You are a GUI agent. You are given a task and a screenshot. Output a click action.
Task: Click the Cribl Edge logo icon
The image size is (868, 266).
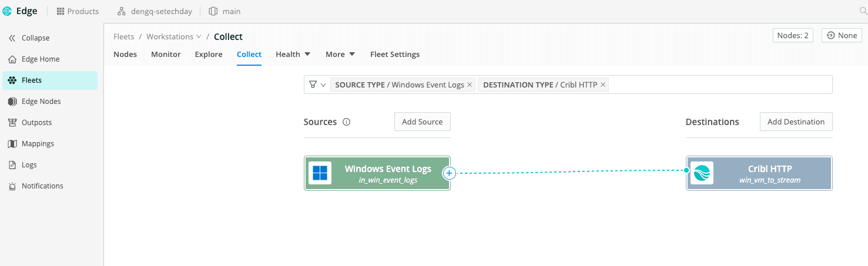click(x=7, y=11)
